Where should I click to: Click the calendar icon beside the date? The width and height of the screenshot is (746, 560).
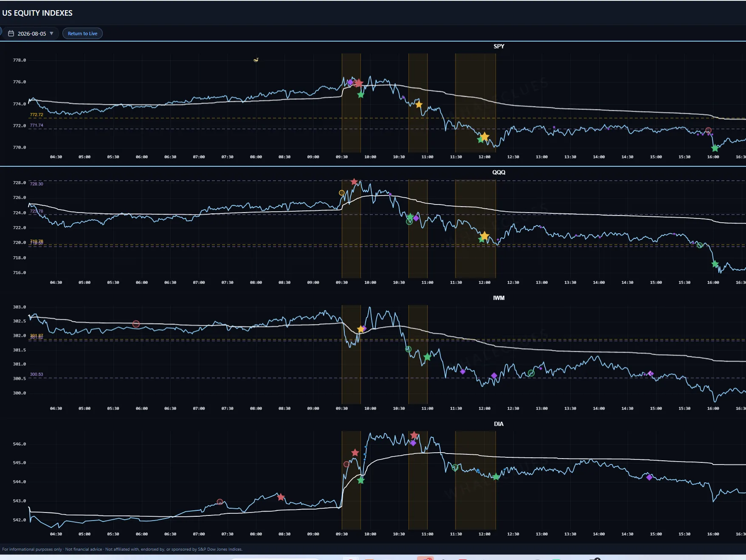pos(11,34)
